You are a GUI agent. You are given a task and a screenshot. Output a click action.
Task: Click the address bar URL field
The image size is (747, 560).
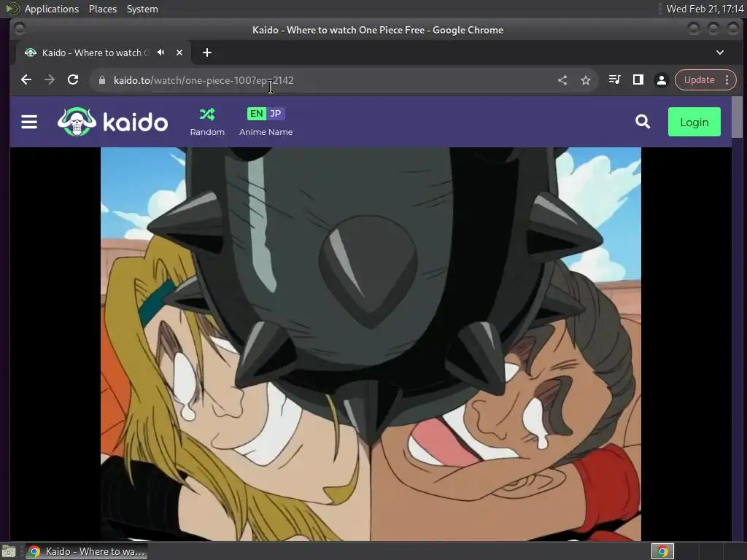tap(329, 80)
